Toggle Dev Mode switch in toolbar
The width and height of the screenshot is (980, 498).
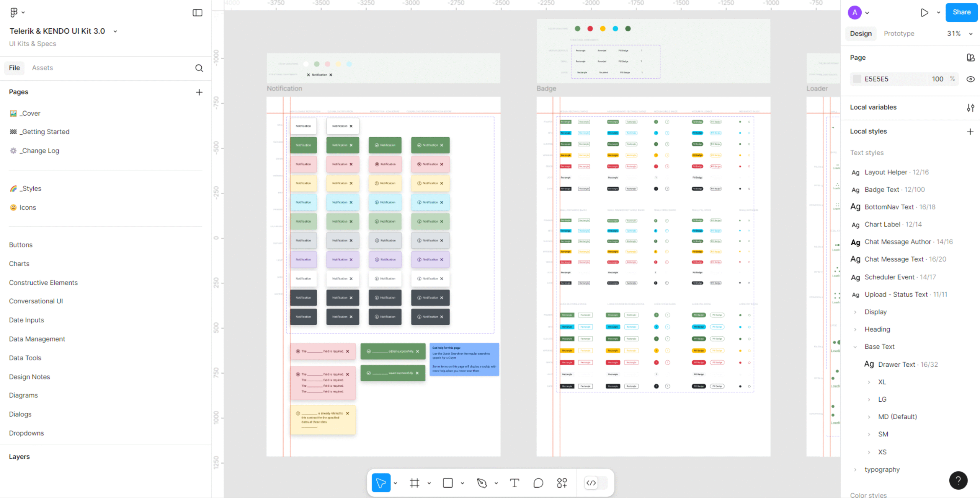point(596,483)
